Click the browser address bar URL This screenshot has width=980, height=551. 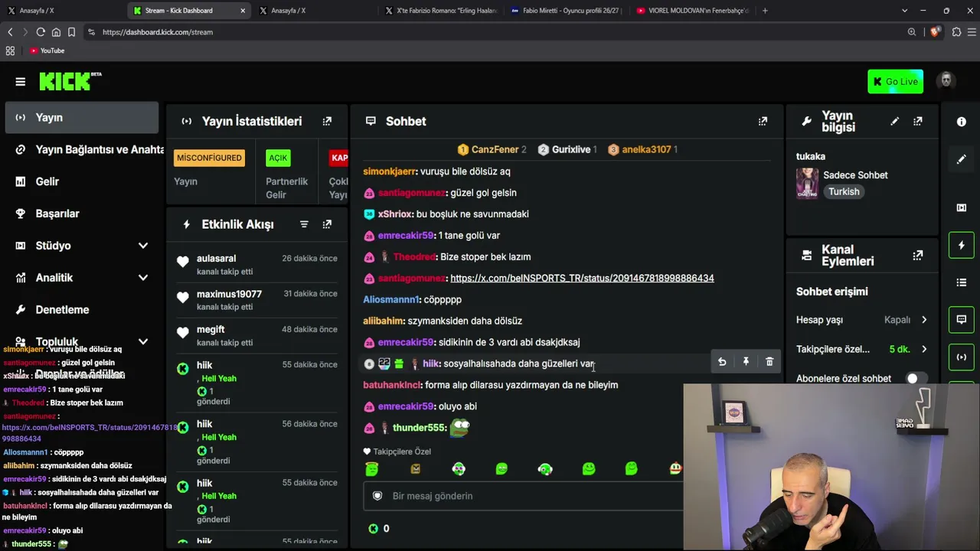point(158,32)
